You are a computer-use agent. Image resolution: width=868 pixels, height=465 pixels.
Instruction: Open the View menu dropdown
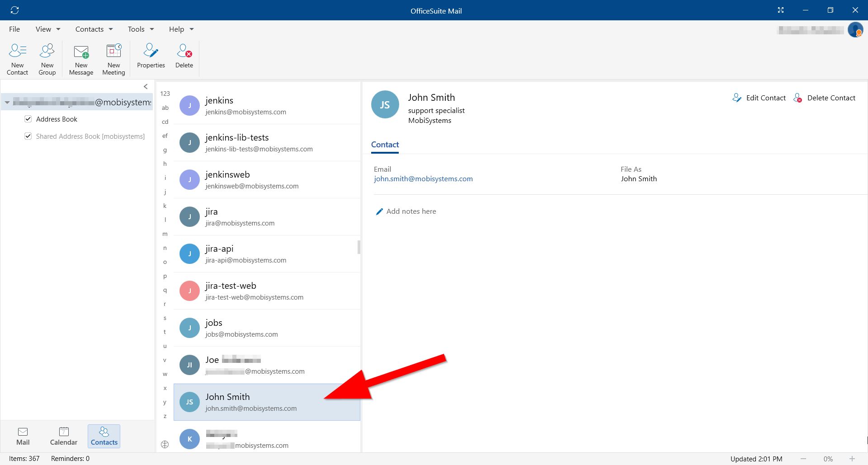[48, 29]
